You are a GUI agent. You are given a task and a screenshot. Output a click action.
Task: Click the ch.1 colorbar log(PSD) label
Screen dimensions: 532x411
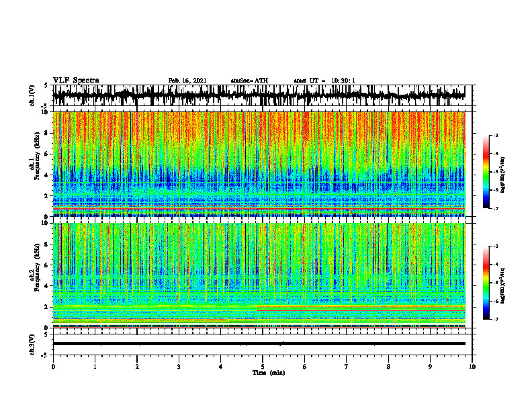click(x=503, y=175)
